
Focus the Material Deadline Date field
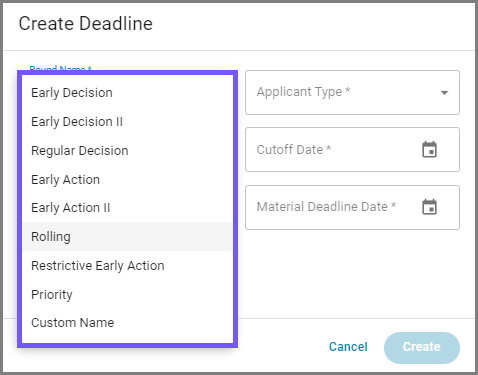352,207
